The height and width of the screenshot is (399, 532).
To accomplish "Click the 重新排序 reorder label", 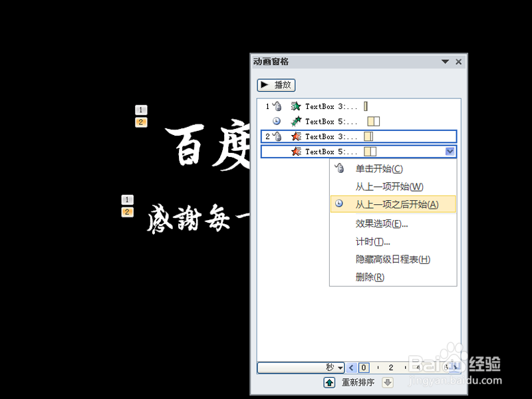I will 358,383.
